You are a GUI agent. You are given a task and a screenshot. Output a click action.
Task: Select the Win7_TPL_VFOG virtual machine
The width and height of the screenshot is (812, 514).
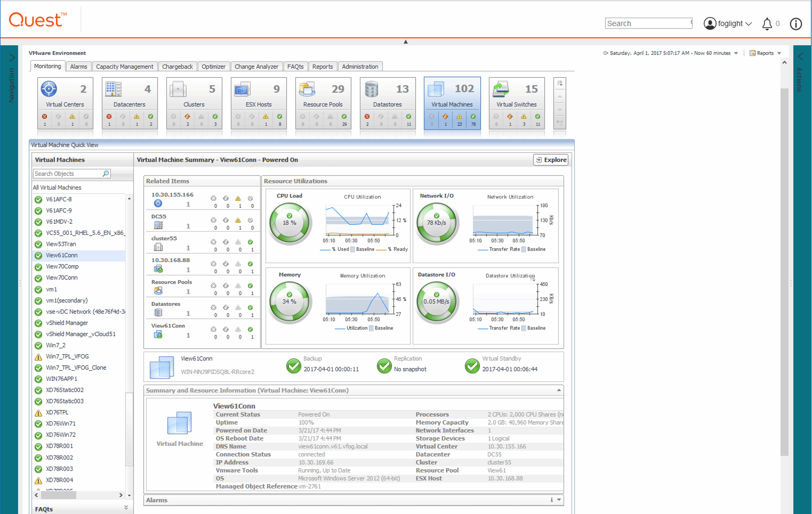[67, 356]
